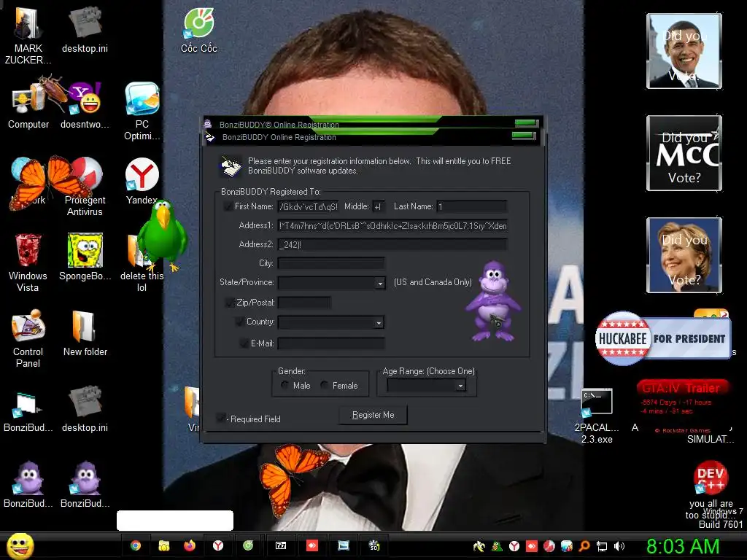Screen dimensions: 747x560
Task: Open Firefox from the taskbar
Action: (x=190, y=545)
